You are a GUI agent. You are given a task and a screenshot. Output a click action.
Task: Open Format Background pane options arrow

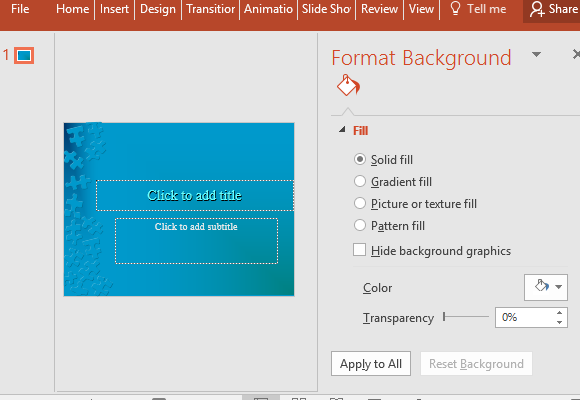[x=536, y=54]
